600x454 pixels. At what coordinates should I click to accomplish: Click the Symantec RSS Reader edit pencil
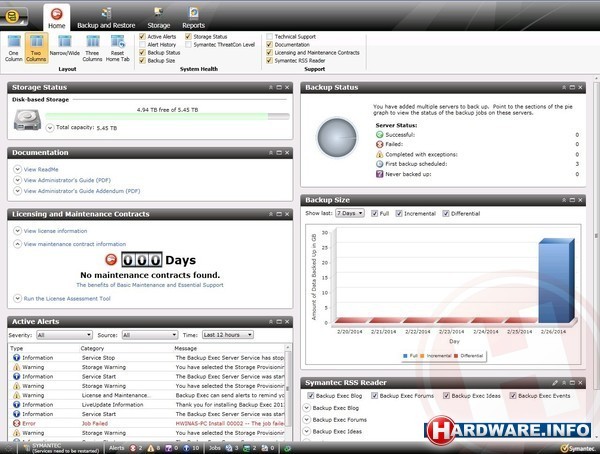[555, 382]
